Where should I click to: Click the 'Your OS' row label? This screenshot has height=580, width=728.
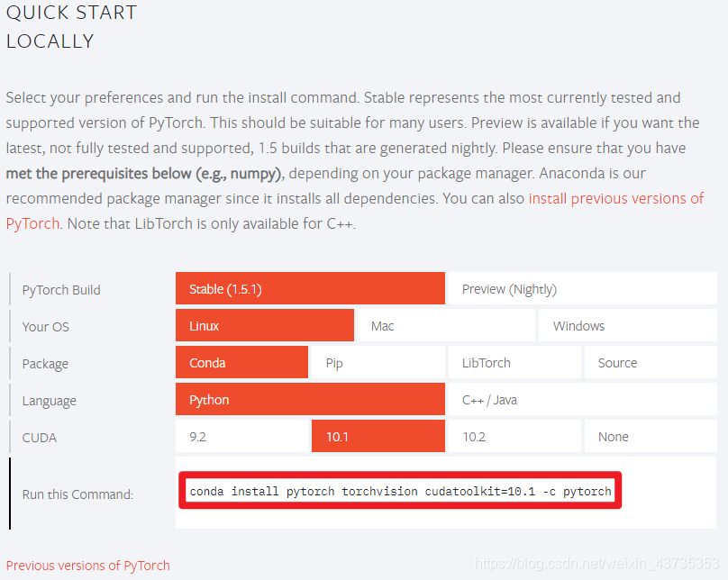coord(45,327)
